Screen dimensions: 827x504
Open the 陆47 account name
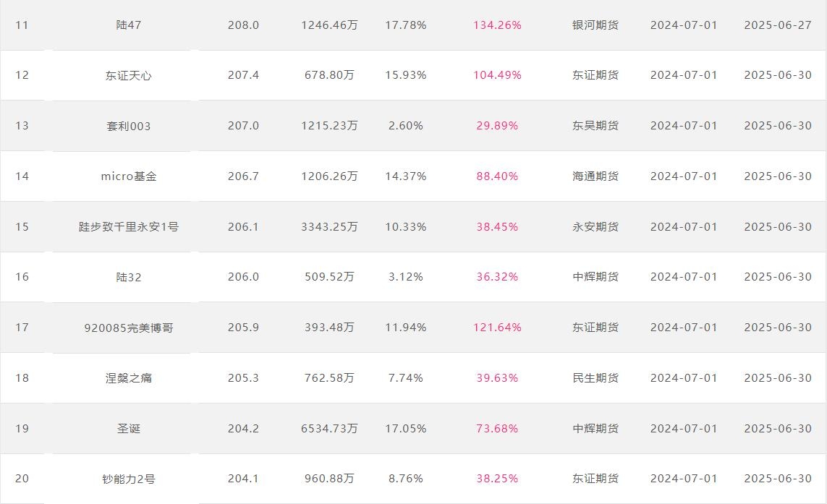click(129, 25)
